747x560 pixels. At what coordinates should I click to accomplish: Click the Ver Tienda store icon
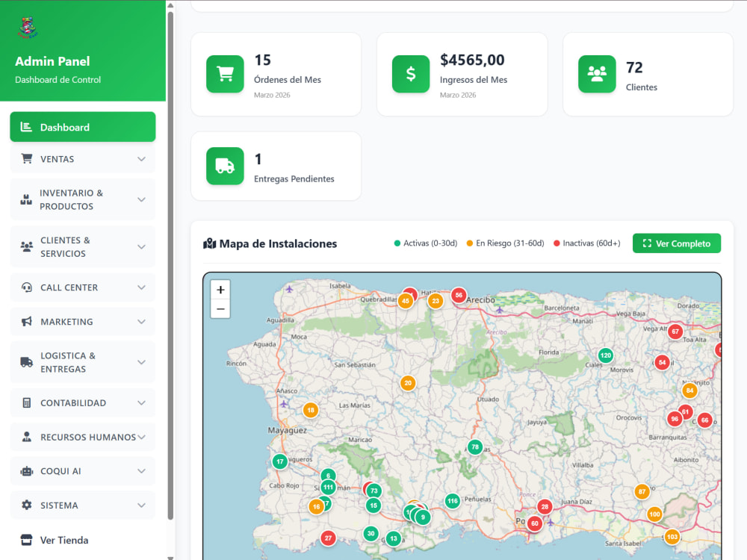click(x=27, y=540)
